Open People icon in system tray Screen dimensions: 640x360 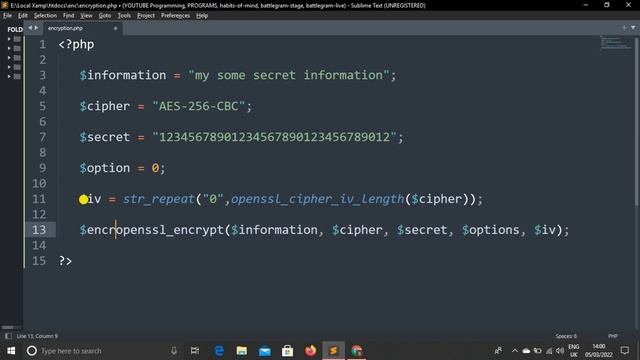[498, 351]
